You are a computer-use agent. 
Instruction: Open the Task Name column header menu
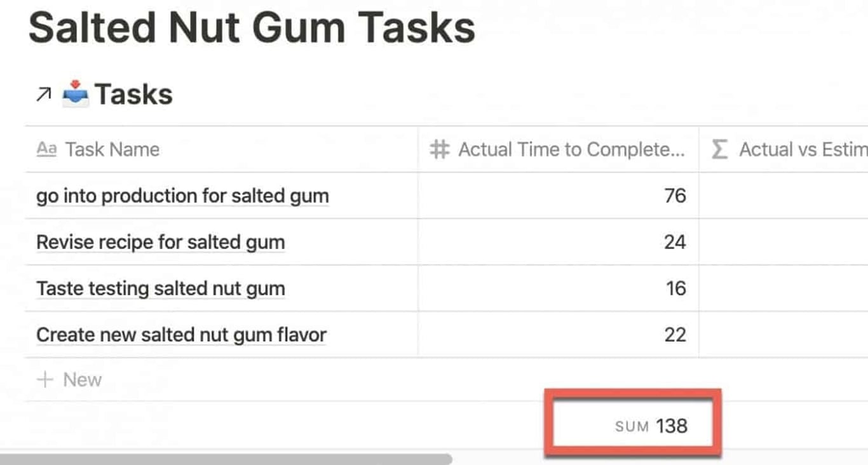[x=221, y=149]
